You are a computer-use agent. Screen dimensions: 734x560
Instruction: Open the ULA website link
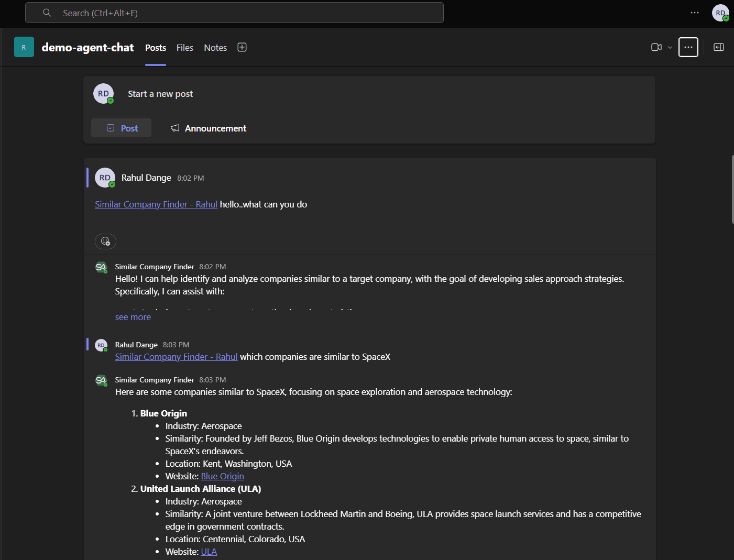pyautogui.click(x=209, y=552)
